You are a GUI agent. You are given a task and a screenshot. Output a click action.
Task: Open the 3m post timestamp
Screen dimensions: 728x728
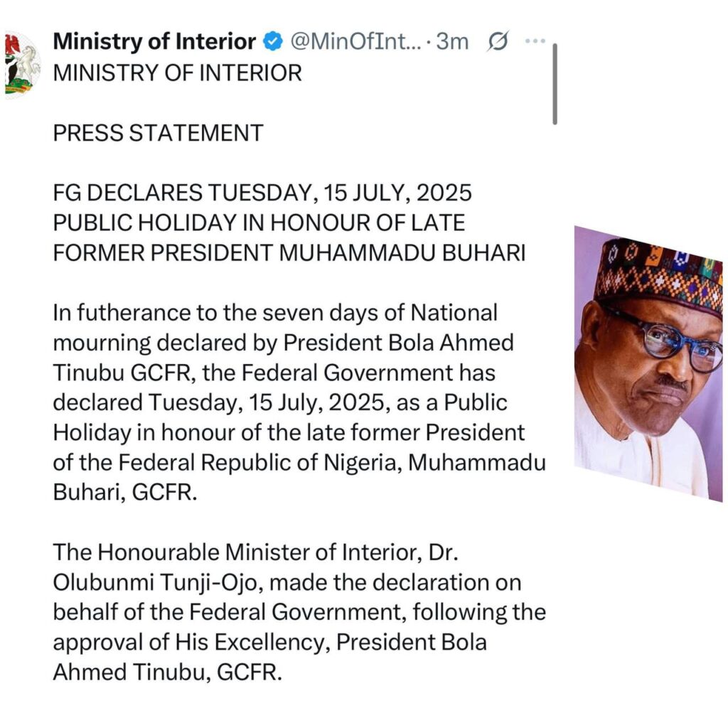452,42
